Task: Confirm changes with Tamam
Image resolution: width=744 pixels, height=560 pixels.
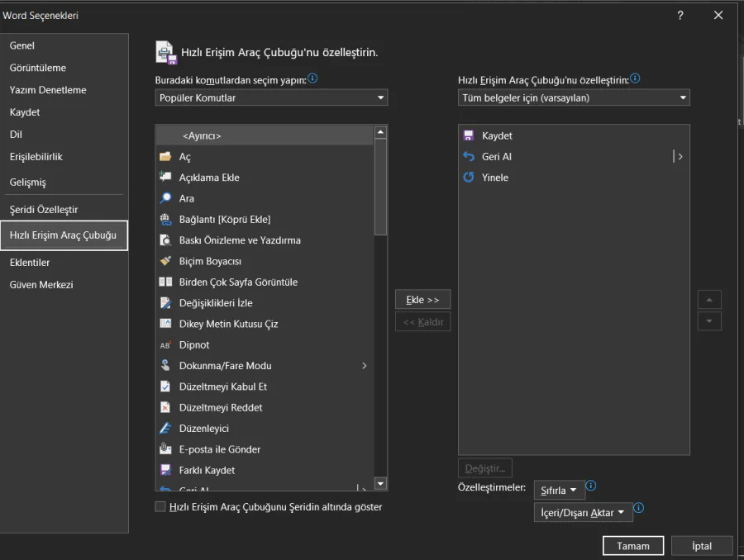Action: 632,545
